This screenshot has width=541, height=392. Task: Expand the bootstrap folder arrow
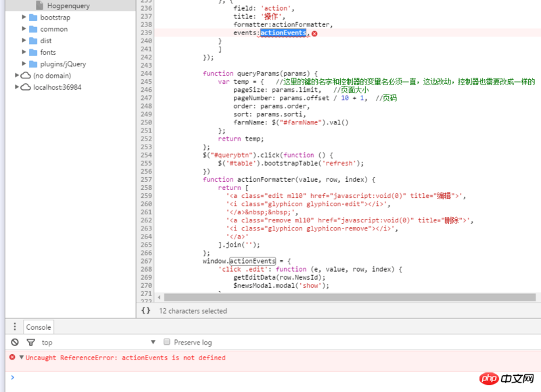24,17
